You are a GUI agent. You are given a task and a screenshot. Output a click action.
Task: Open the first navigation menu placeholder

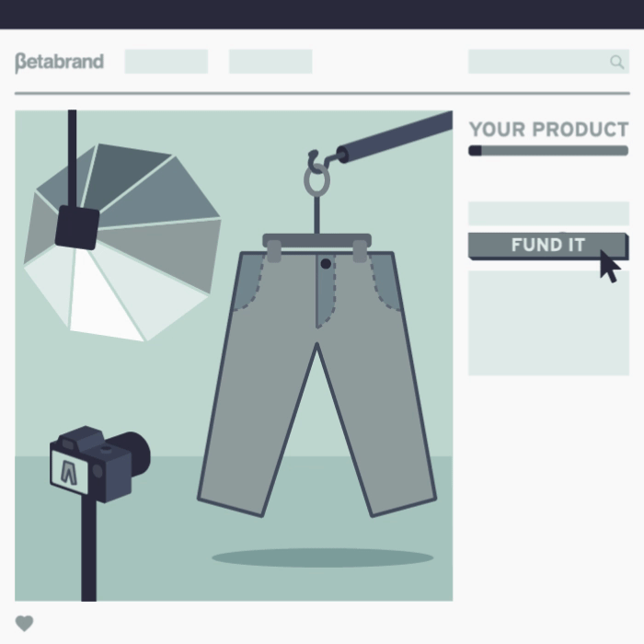tap(167, 62)
